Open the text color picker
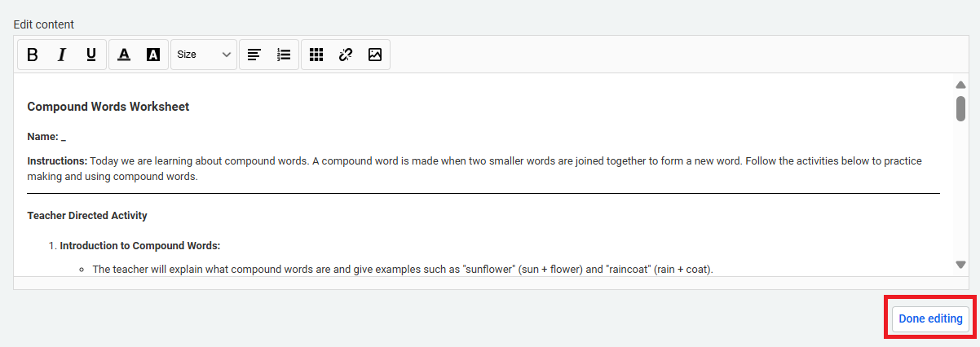The image size is (980, 347). [124, 55]
